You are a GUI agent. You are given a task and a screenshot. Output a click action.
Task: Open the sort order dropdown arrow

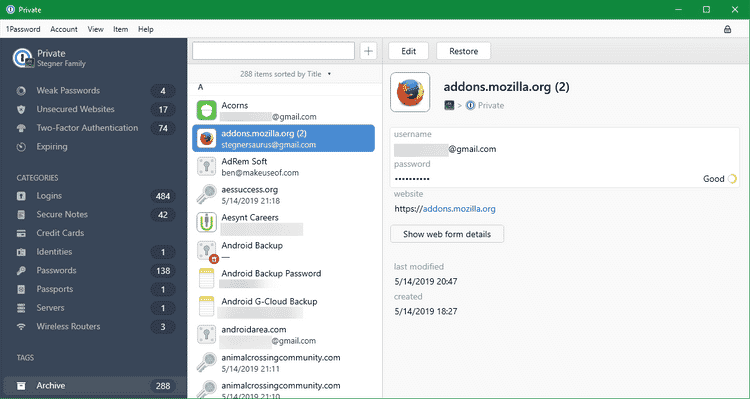(329, 74)
